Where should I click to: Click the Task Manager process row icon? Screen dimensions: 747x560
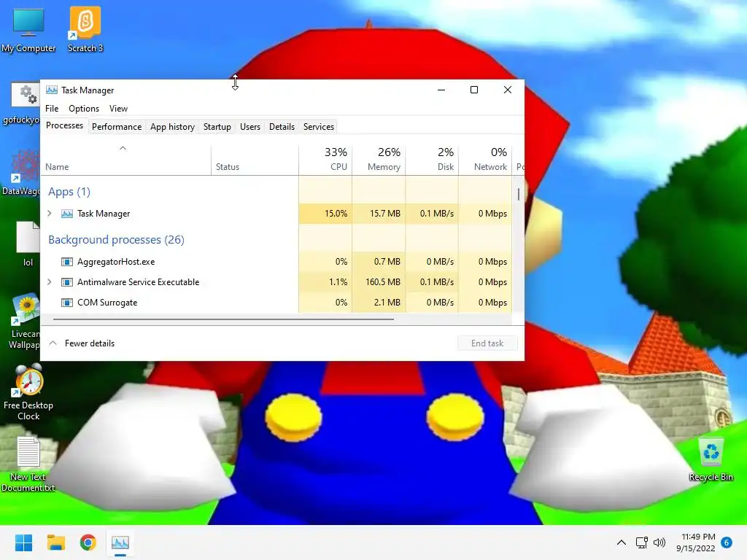[x=67, y=214]
